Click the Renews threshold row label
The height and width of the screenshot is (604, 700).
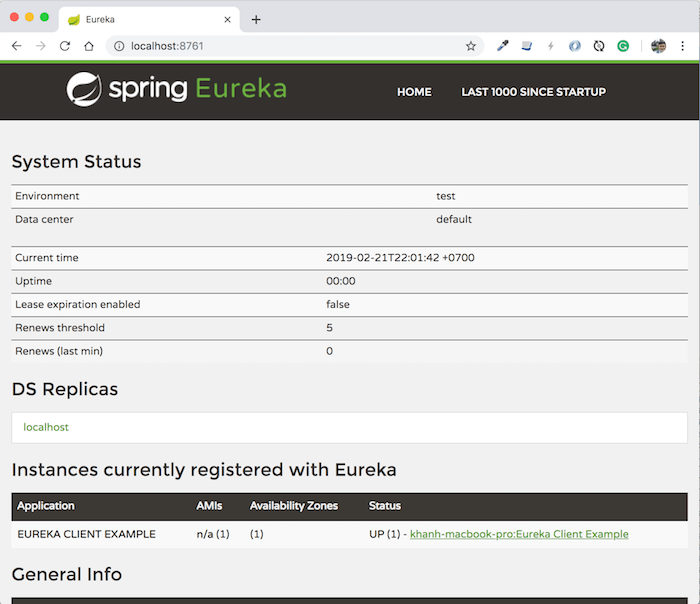pos(60,328)
